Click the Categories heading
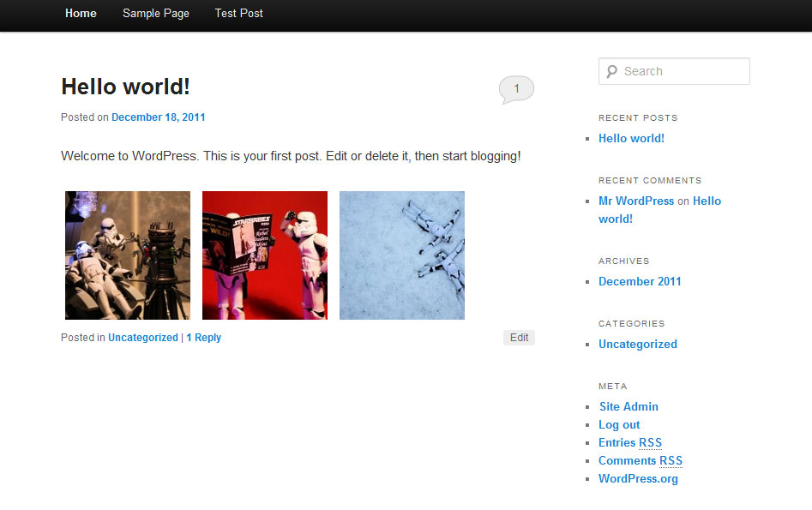This screenshot has width=812, height=510. [632, 324]
